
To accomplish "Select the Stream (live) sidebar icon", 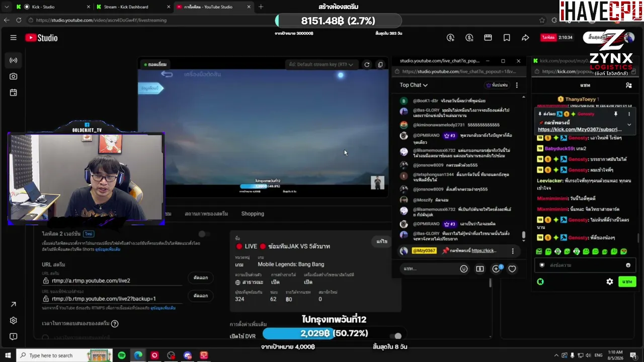I will tap(14, 60).
